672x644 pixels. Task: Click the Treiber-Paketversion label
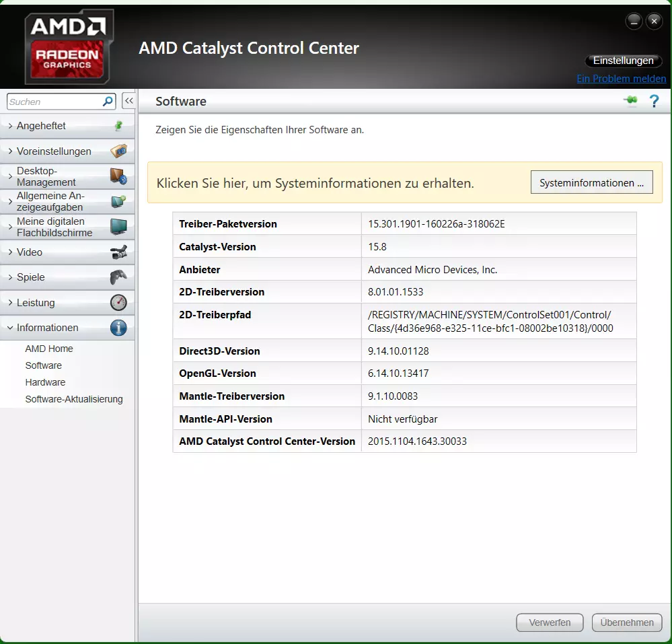228,224
